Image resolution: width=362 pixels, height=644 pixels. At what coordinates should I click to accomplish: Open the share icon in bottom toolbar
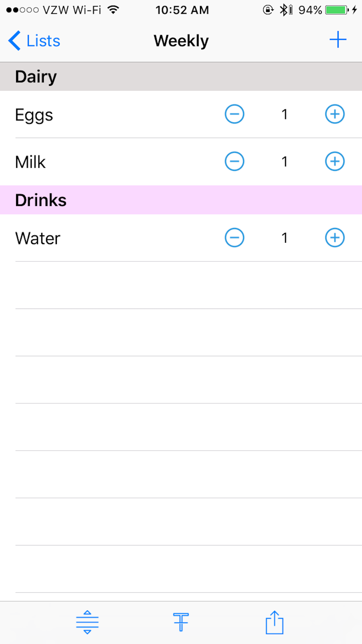pos(274,622)
